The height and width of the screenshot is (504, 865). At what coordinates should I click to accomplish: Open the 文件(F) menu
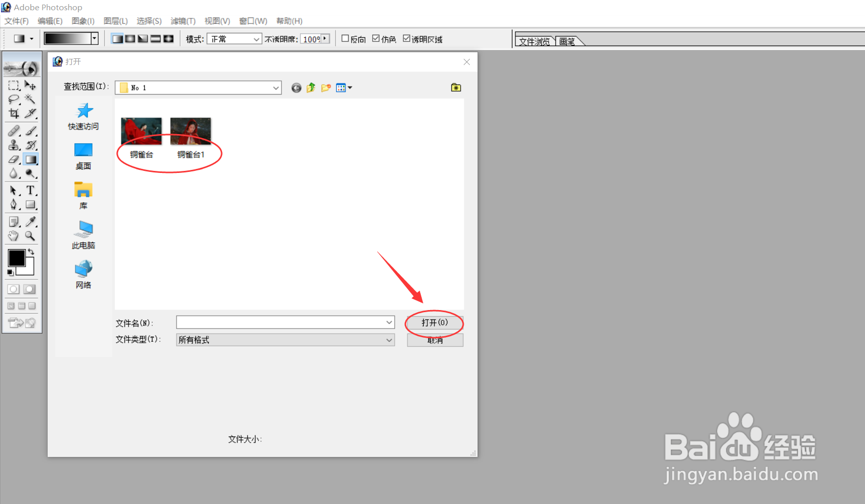(x=16, y=21)
